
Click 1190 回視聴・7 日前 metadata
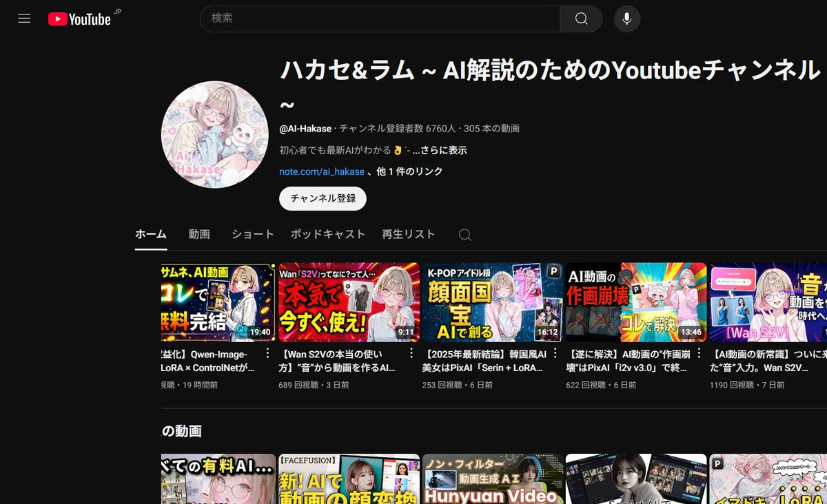point(747,385)
